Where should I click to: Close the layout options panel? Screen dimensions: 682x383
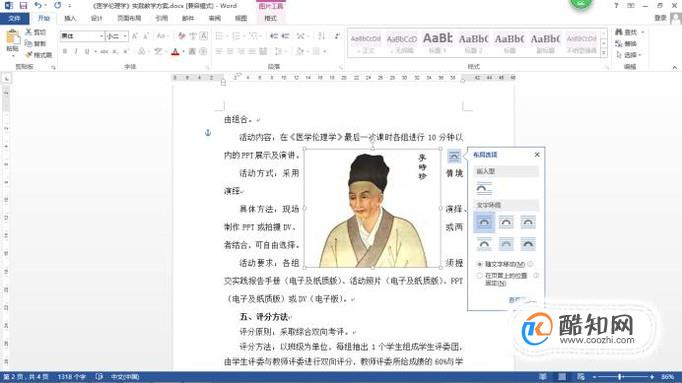click(537, 154)
